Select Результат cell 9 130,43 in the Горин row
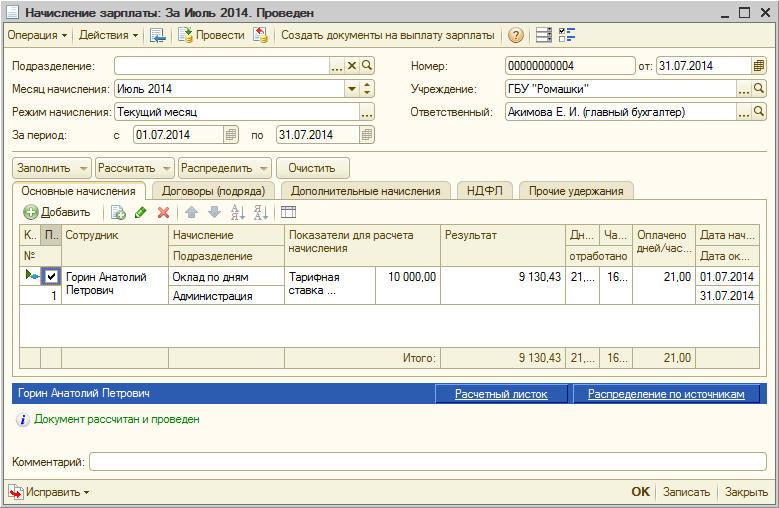This screenshot has width=779, height=508. [503, 286]
